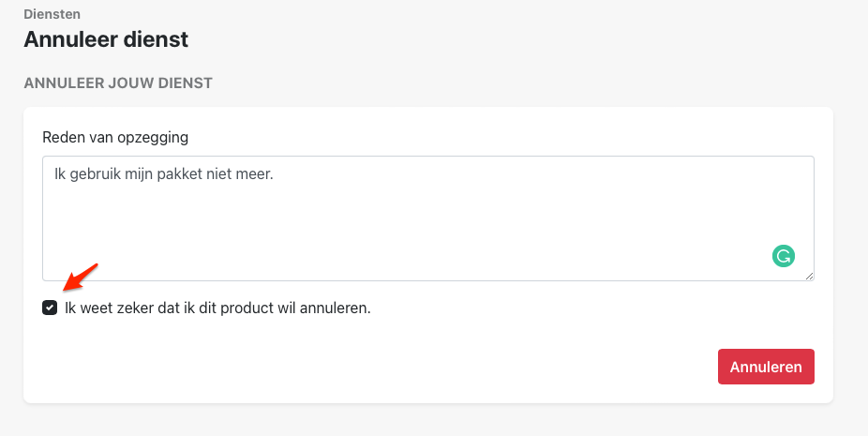Viewport: 868px width, 436px height.
Task: Click the red arrow pointing at checkbox
Action: (80, 278)
